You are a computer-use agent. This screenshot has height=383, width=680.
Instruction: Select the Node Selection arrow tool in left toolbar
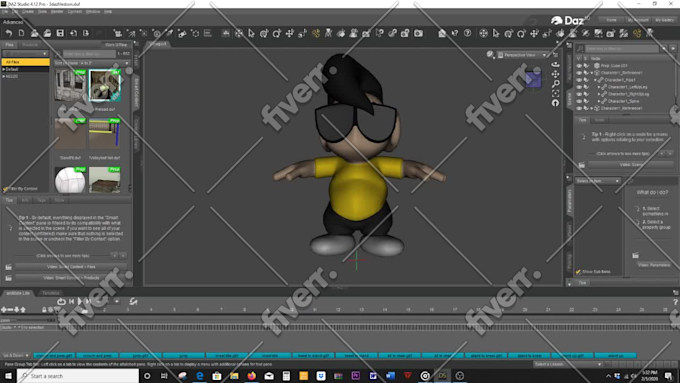[251, 33]
